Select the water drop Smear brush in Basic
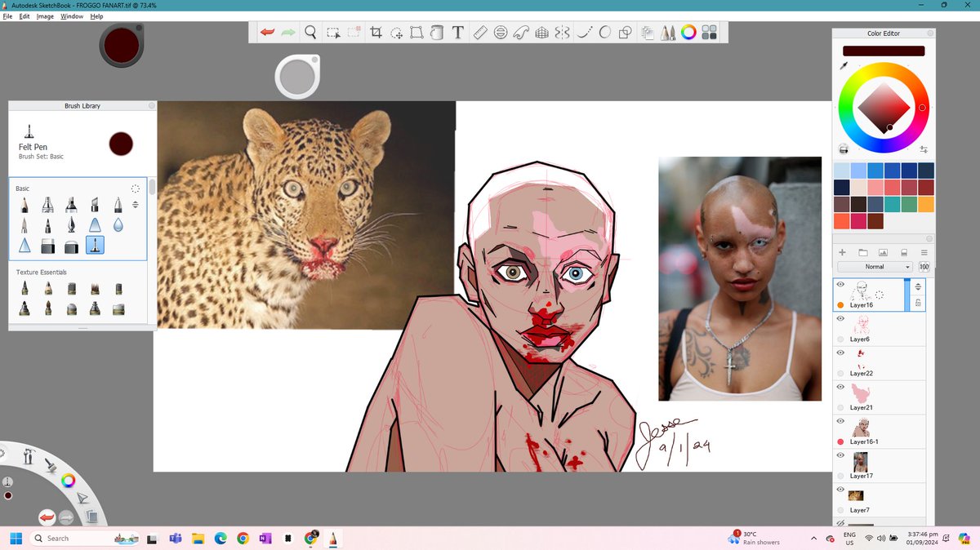This screenshot has height=550, width=980. pyautogui.click(x=118, y=224)
